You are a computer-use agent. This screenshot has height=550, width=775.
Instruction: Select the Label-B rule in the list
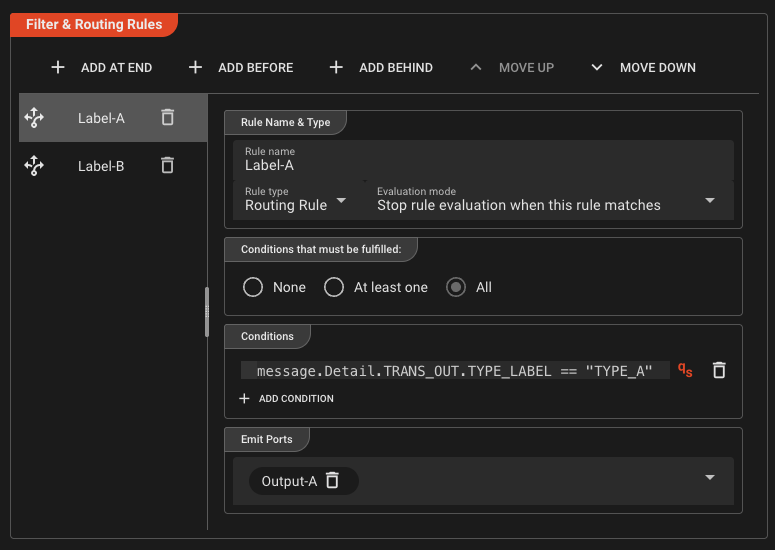click(x=101, y=166)
